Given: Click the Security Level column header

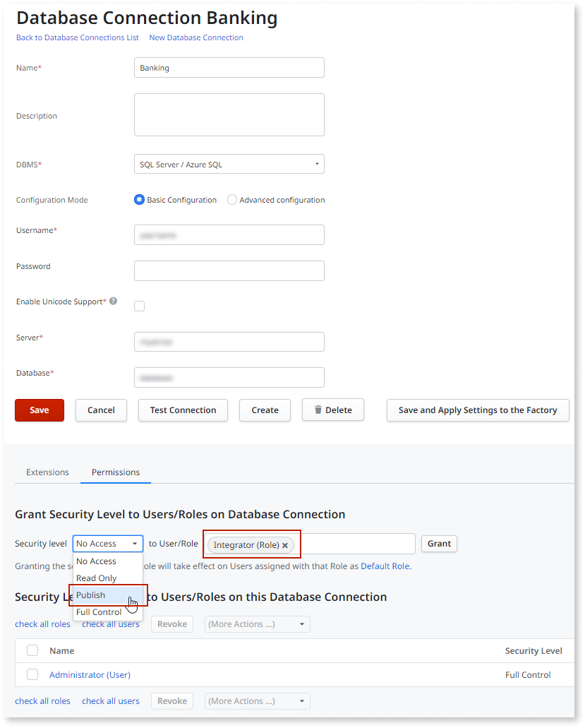Looking at the screenshot, I should tap(533, 651).
